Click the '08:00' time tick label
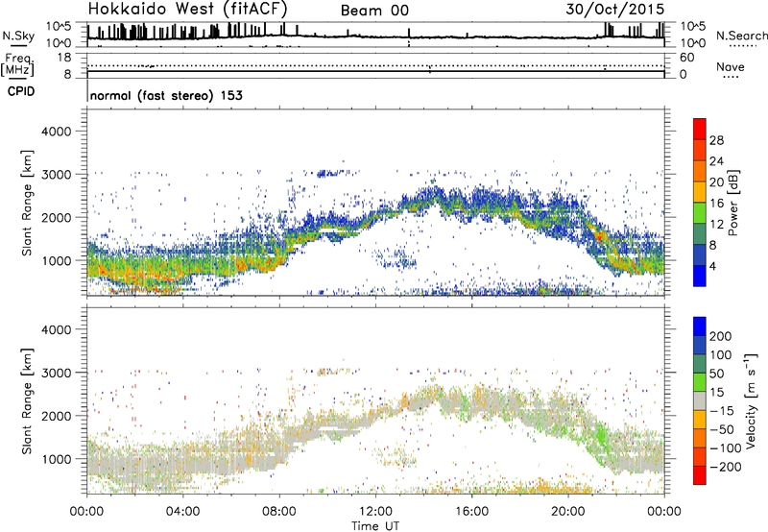Viewport: 768px width, 532px height. tap(279, 512)
